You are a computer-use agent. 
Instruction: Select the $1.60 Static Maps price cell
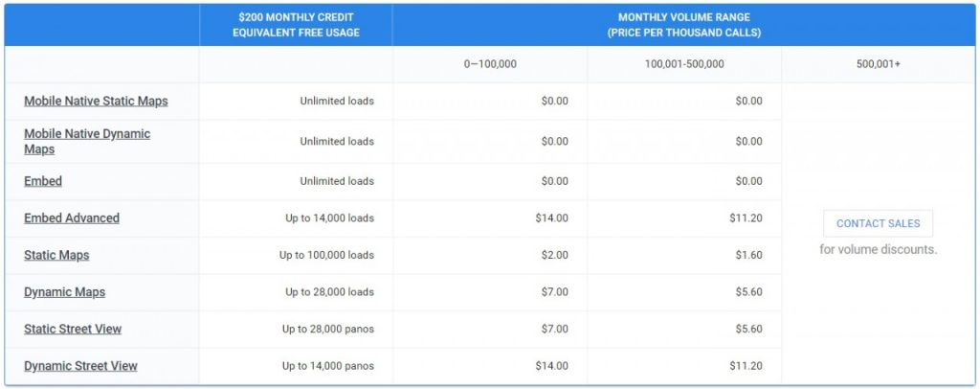click(748, 255)
